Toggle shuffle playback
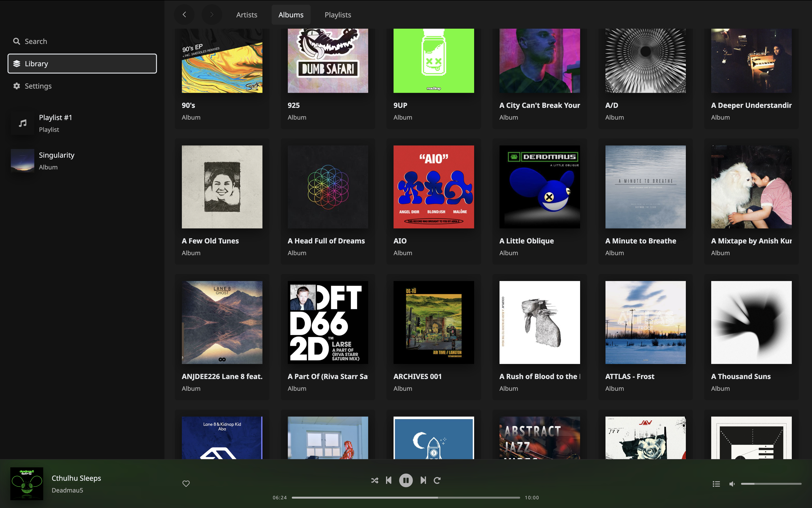 [375, 480]
